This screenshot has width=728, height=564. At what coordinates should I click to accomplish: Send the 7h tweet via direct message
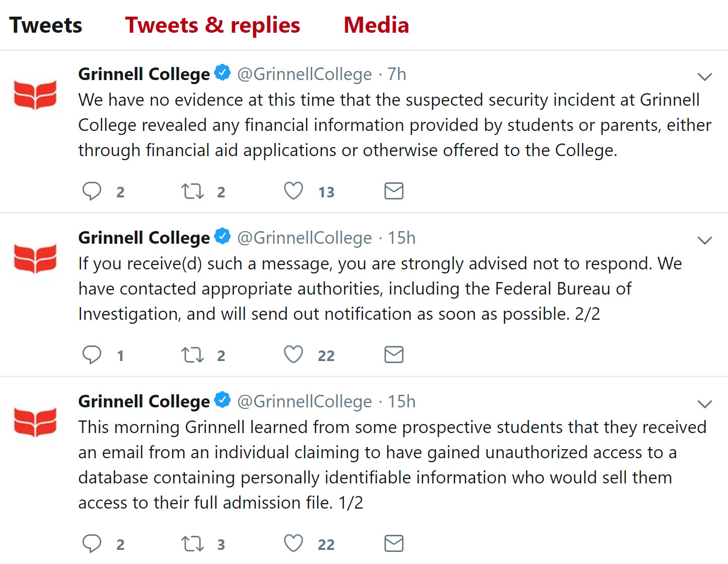coord(394,191)
